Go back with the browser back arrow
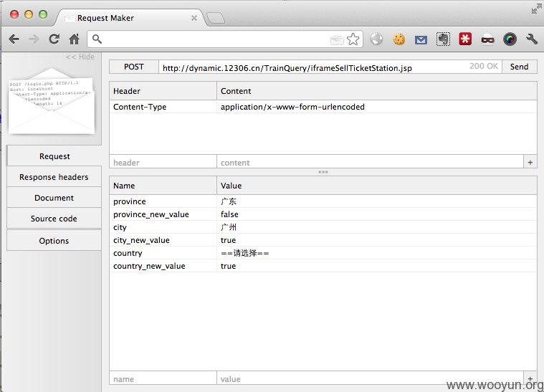This screenshot has height=392, width=544. click(14, 39)
